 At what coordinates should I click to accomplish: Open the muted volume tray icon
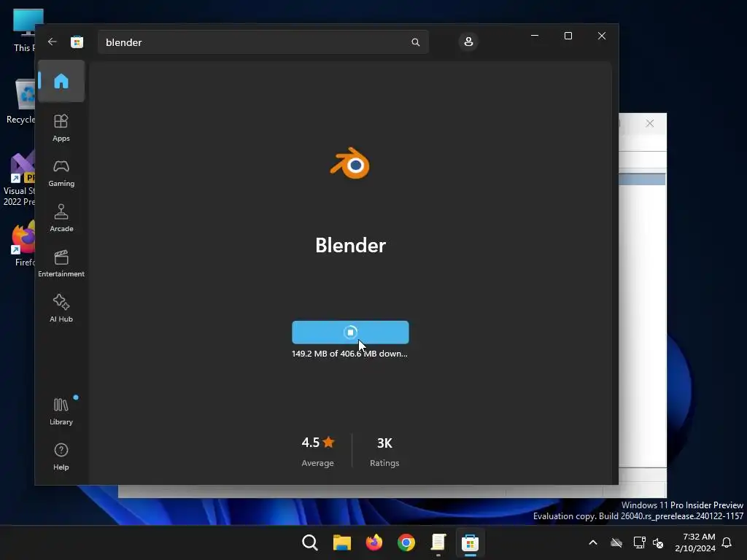coord(658,542)
